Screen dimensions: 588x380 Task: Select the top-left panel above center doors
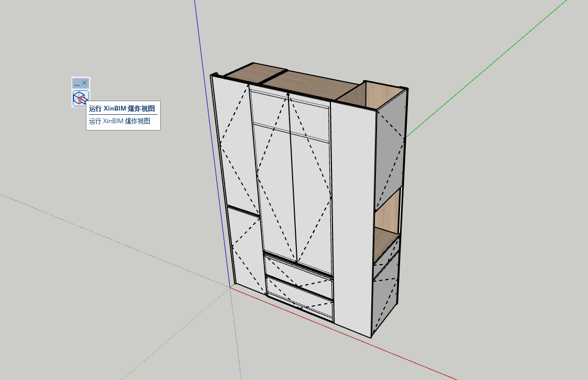coord(270,108)
